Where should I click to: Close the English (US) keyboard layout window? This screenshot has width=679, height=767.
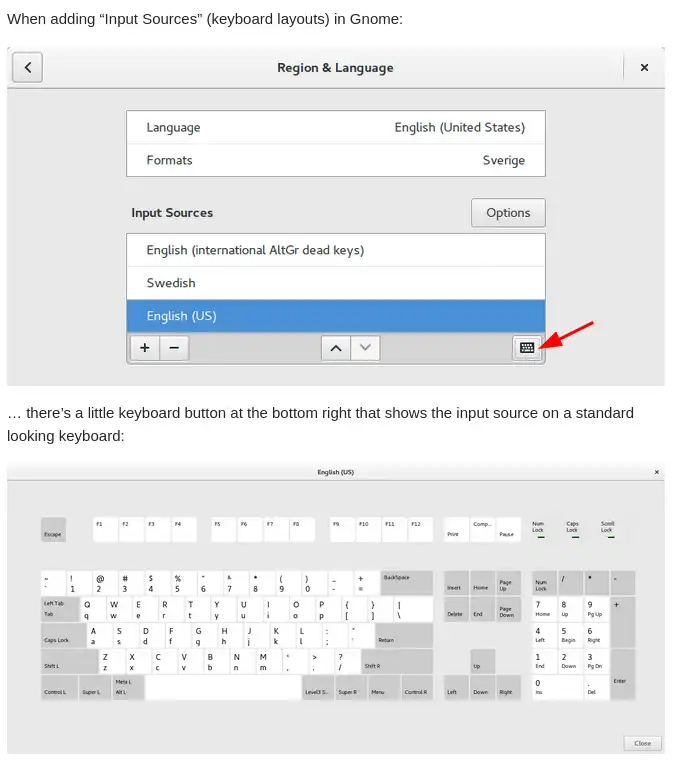656,472
